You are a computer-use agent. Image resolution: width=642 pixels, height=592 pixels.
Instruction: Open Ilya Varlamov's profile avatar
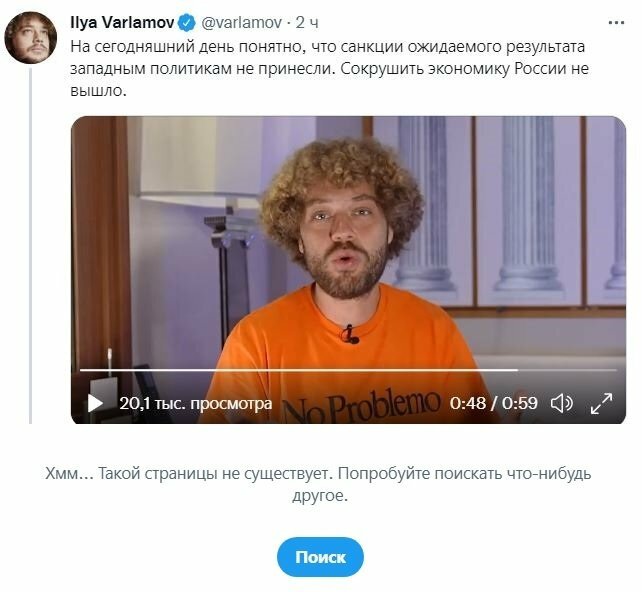pyautogui.click(x=31, y=38)
